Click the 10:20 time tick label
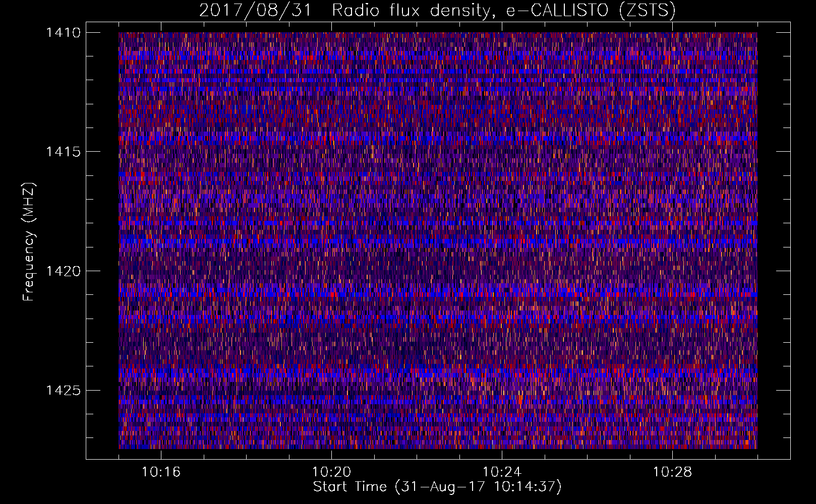 (x=331, y=472)
